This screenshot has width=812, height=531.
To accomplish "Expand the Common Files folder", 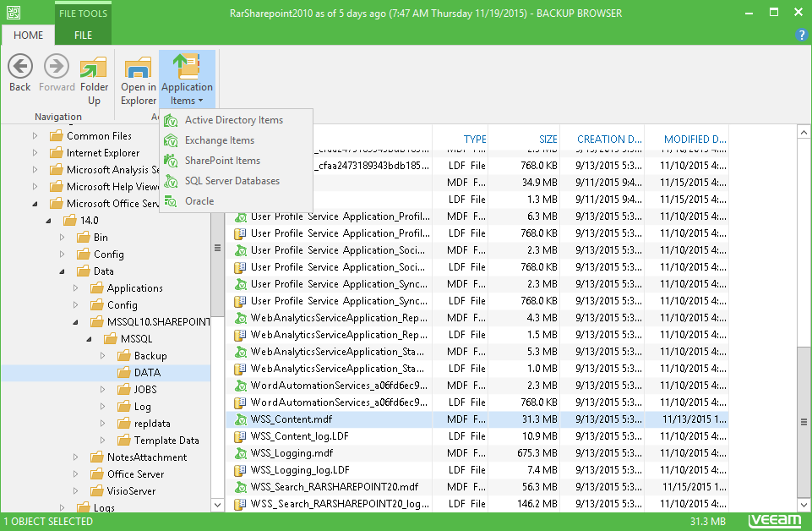I will (x=35, y=136).
